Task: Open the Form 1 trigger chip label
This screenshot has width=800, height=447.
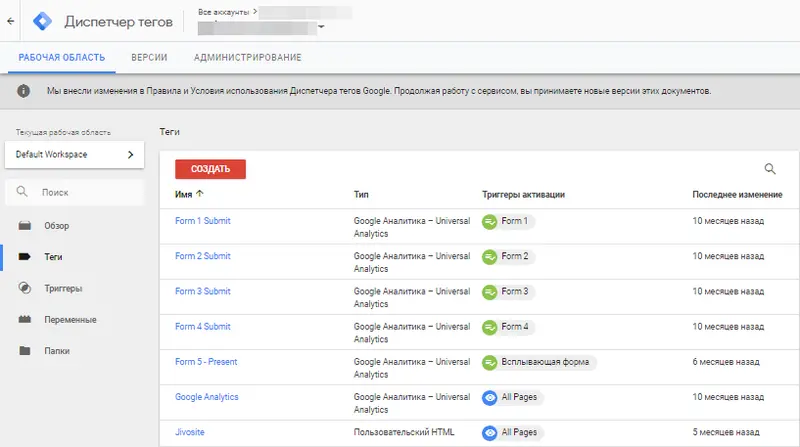Action: [514, 221]
